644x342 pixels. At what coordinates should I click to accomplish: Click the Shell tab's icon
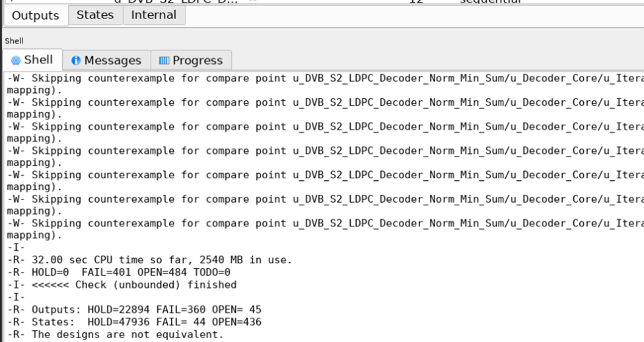coord(17,60)
